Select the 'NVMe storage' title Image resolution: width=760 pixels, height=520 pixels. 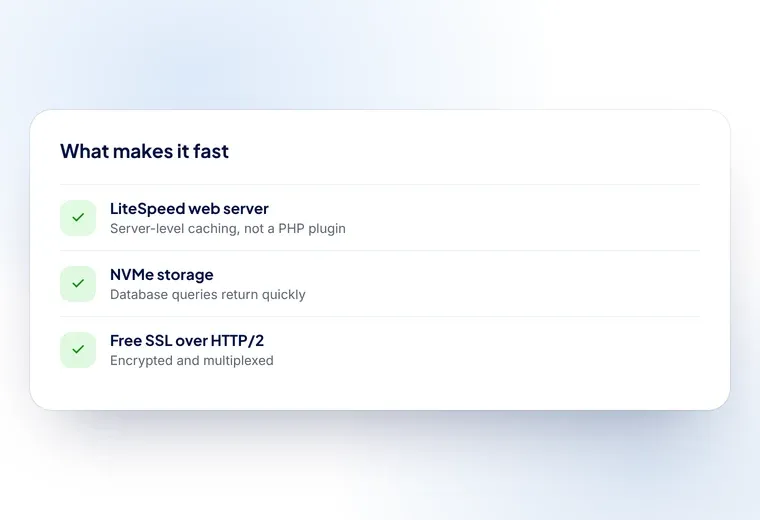[161, 275]
